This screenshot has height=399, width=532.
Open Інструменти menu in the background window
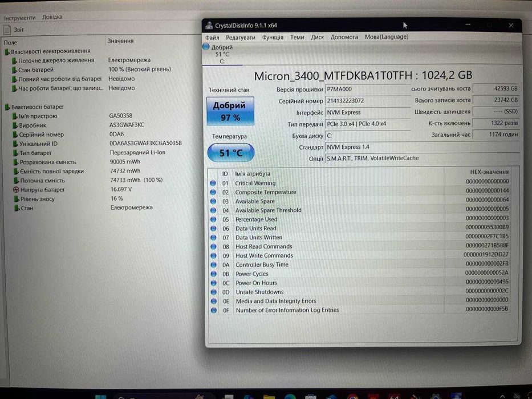tap(19, 18)
